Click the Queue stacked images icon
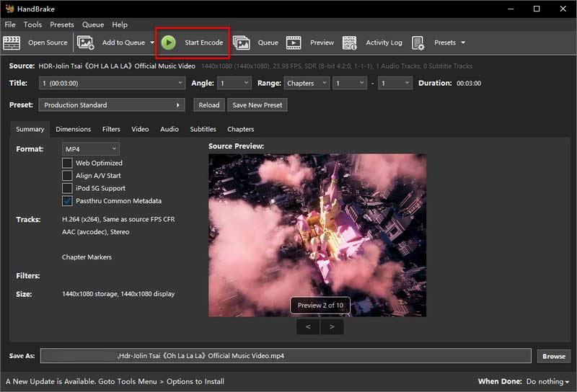The height and width of the screenshot is (392, 577). tap(242, 43)
